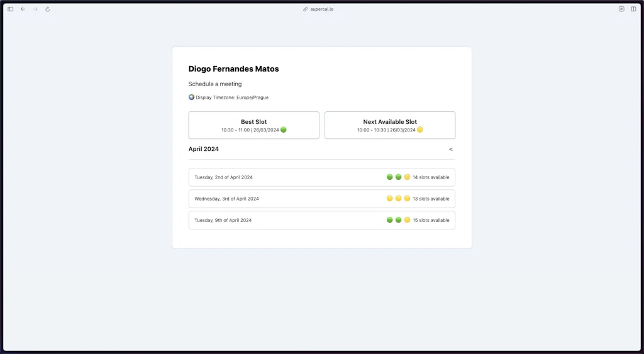
Task: Click the Display Timezone: Europe/Prague text
Action: coord(232,97)
